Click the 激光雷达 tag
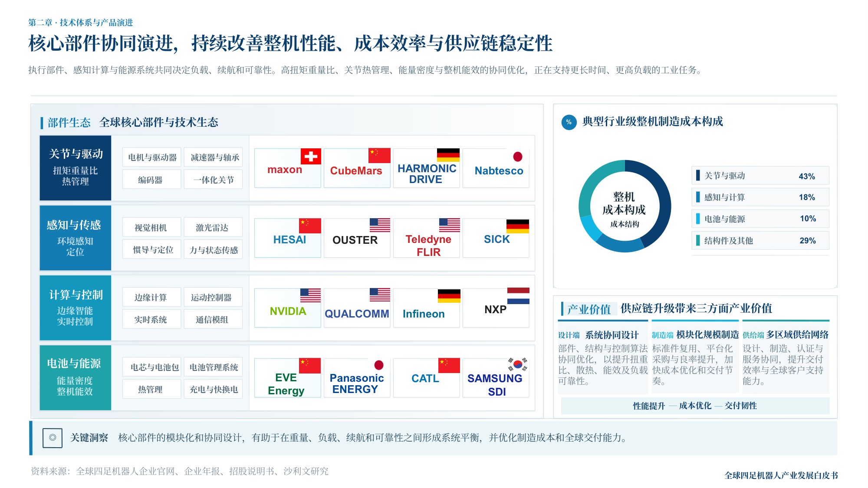The height and width of the screenshot is (488, 868). [214, 227]
